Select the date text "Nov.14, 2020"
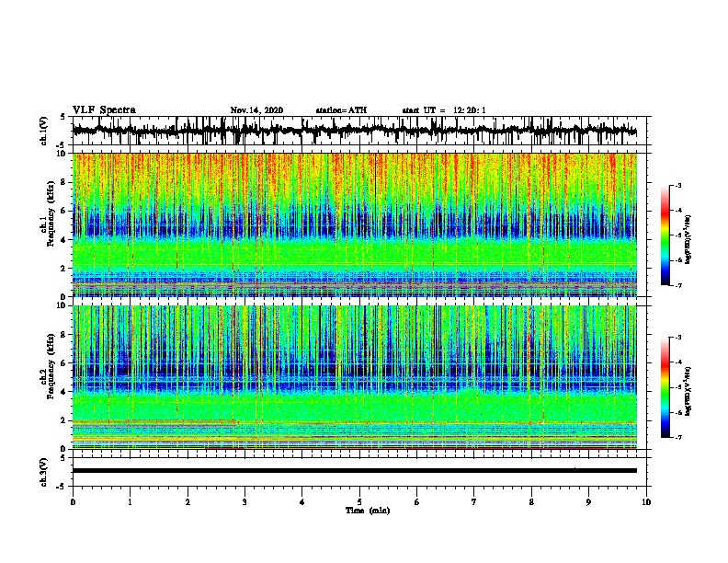Image resolution: width=728 pixels, height=563 pixels. tap(256, 110)
